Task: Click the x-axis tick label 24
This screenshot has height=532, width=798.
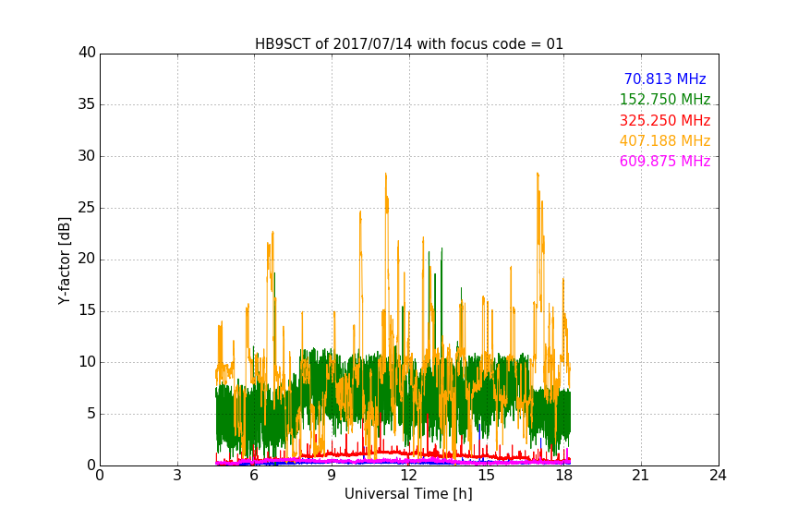Action: pyautogui.click(x=718, y=476)
